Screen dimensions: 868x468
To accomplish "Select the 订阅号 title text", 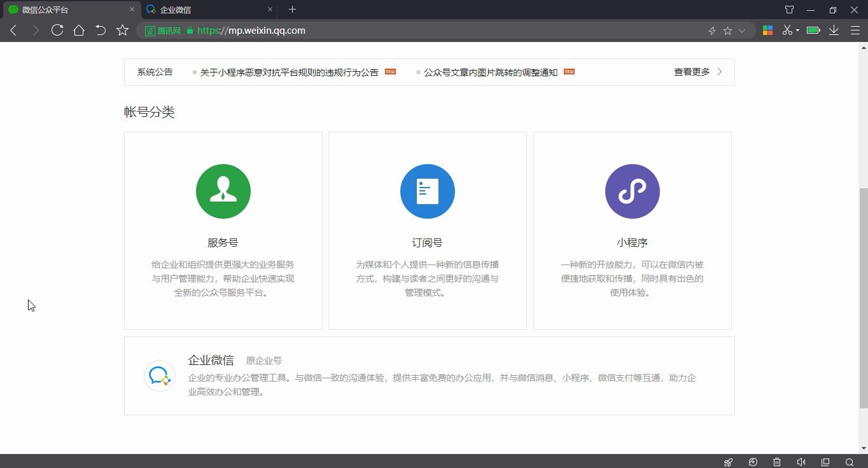I will [428, 242].
